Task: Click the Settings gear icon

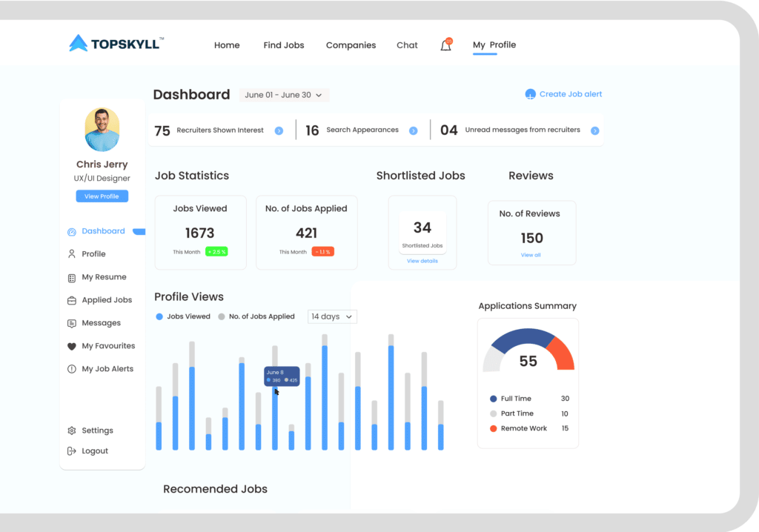Action: tap(72, 430)
